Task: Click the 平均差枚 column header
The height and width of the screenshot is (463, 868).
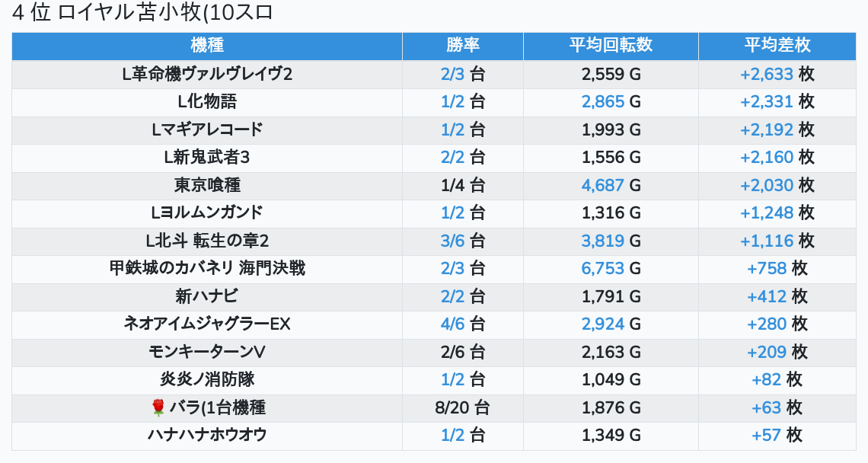Action: pyautogui.click(x=777, y=46)
